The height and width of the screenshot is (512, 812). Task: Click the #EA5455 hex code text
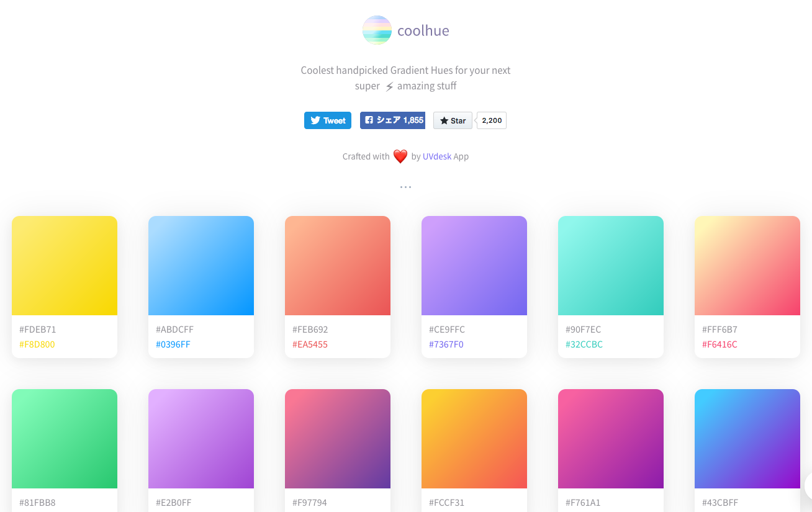[x=310, y=344]
